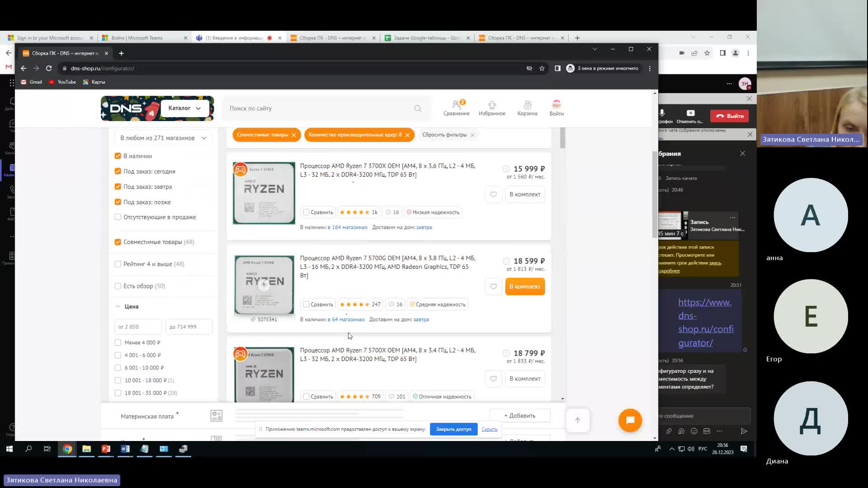Check Рейтинг 4 и выше

click(118, 264)
